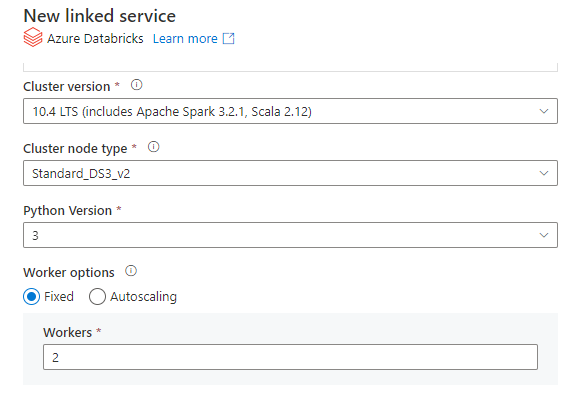Click the Azure Databricks label text
This screenshot has height=397, width=568.
95,38
